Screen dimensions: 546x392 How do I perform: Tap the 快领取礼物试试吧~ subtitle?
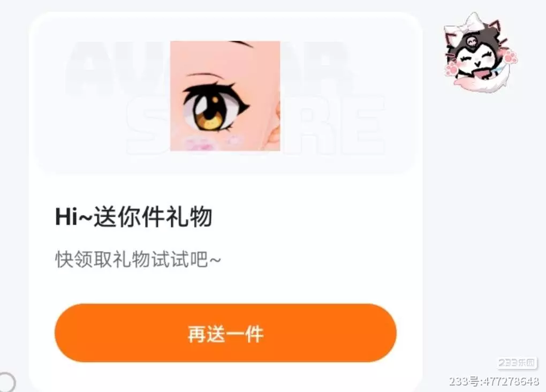138,259
